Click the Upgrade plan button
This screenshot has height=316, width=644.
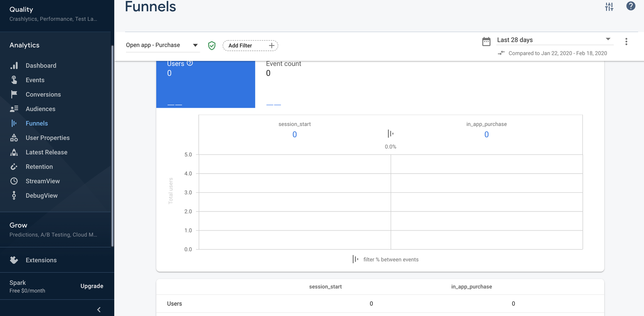(92, 286)
